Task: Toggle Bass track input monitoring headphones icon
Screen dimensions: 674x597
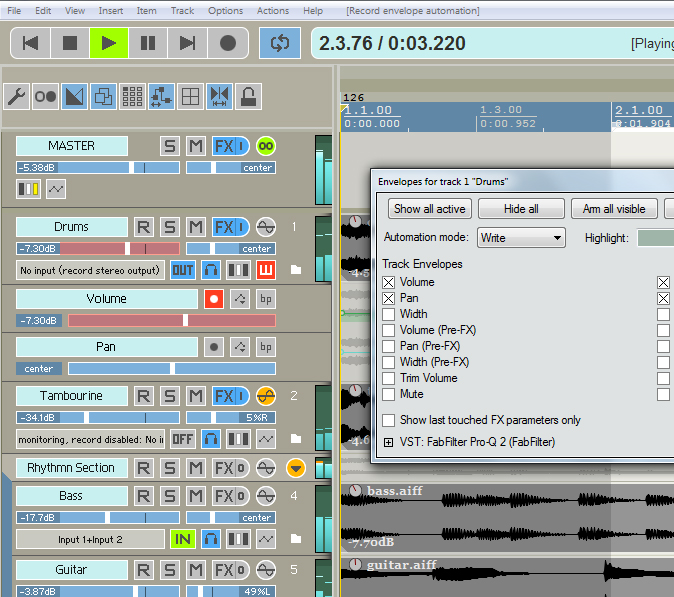Action: [x=211, y=540]
